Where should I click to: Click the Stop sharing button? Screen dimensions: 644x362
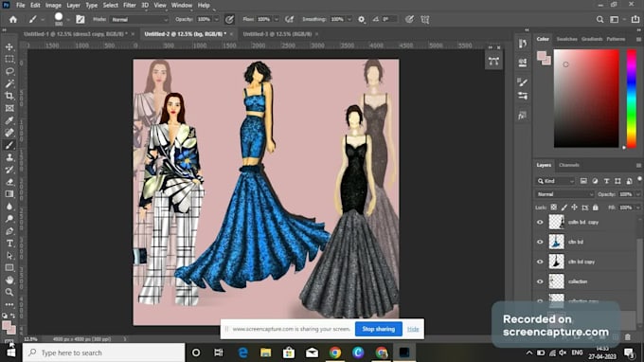pos(378,329)
